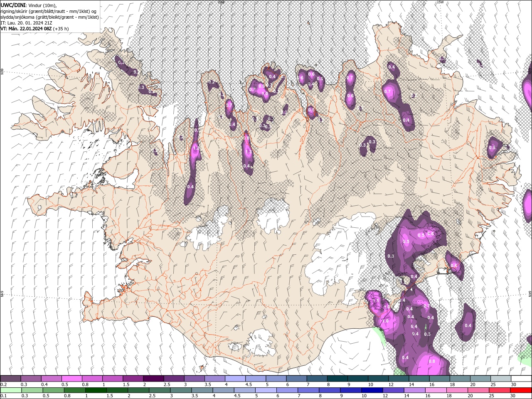This screenshot has width=532, height=399.
Task: Click the red-pink 25 rain swatch
Action: [x=500, y=390]
